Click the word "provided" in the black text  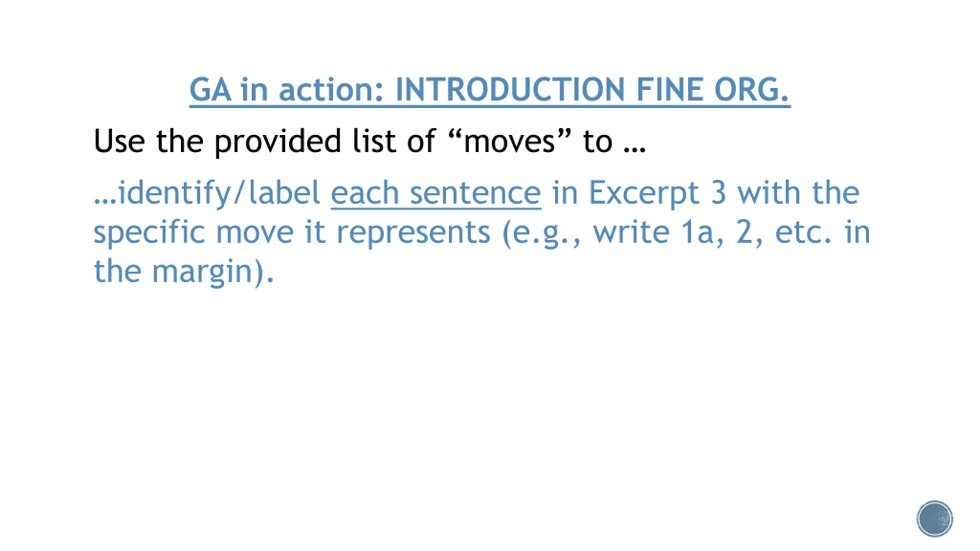pyautogui.click(x=278, y=142)
